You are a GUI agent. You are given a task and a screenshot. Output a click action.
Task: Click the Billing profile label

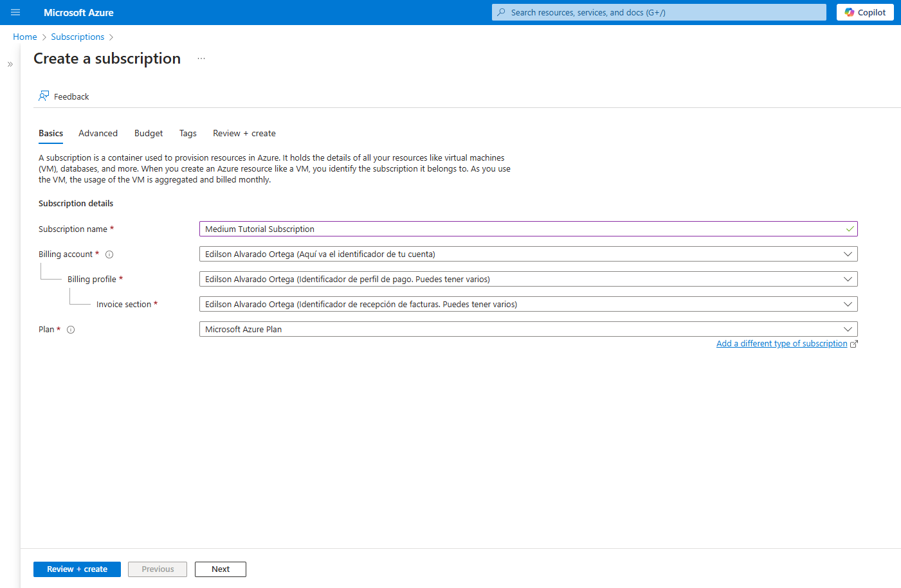pyautogui.click(x=92, y=280)
